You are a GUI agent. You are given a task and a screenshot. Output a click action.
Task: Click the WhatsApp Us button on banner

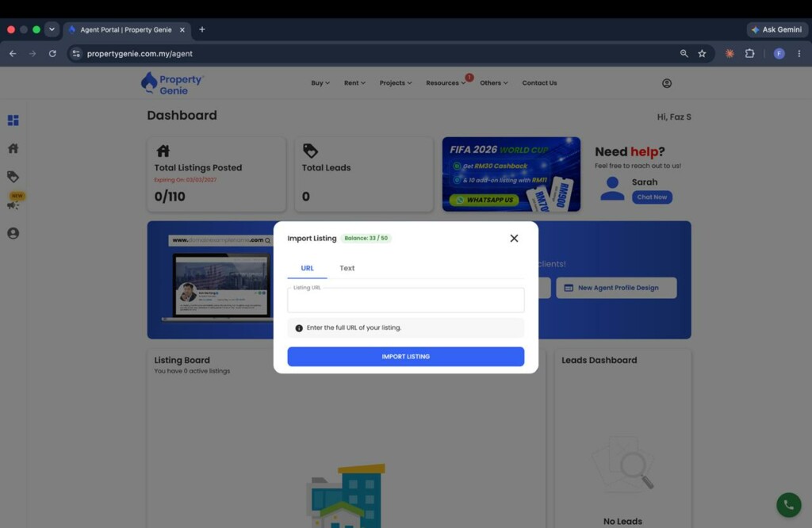(484, 200)
